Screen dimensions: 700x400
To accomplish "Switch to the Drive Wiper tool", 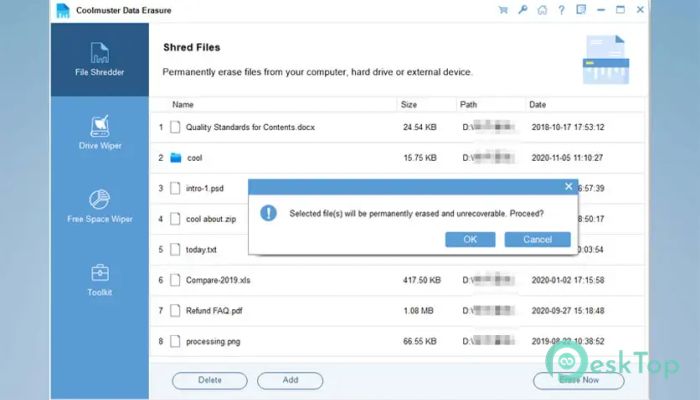I will [x=98, y=131].
